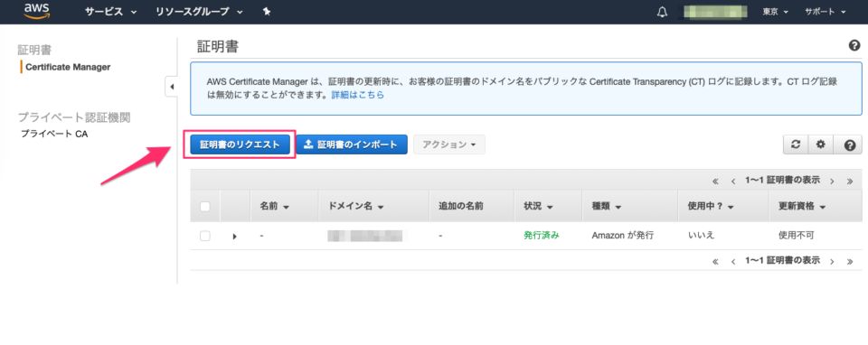Viewport: 868px width, 345px height.
Task: Refresh the certificate list
Action: (796, 145)
